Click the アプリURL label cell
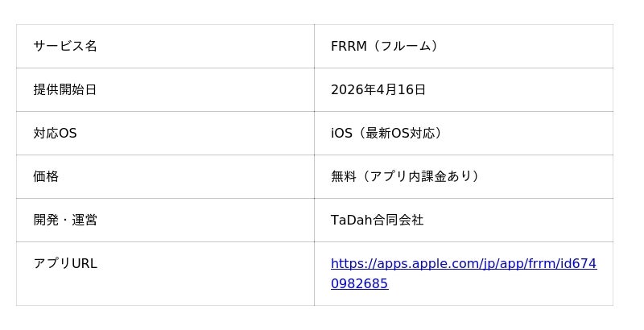 65,264
